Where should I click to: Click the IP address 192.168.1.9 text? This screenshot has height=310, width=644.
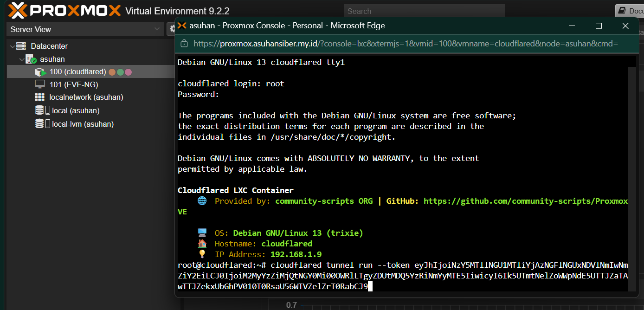point(296,254)
